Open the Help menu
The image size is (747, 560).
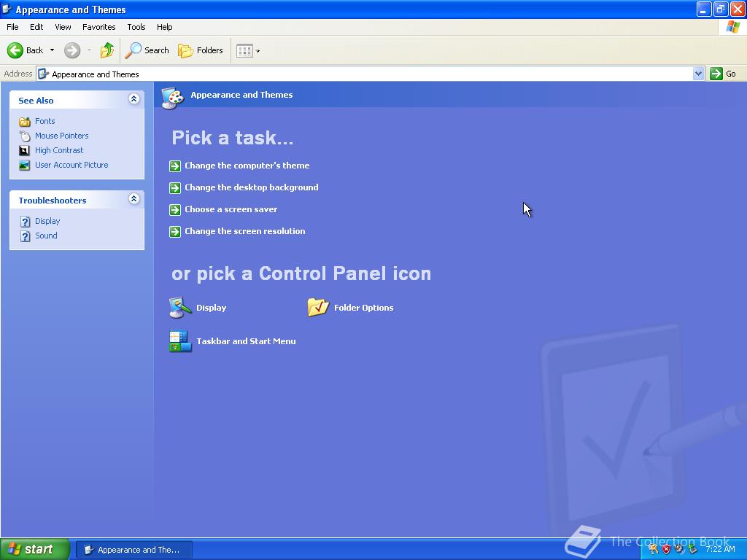(164, 27)
